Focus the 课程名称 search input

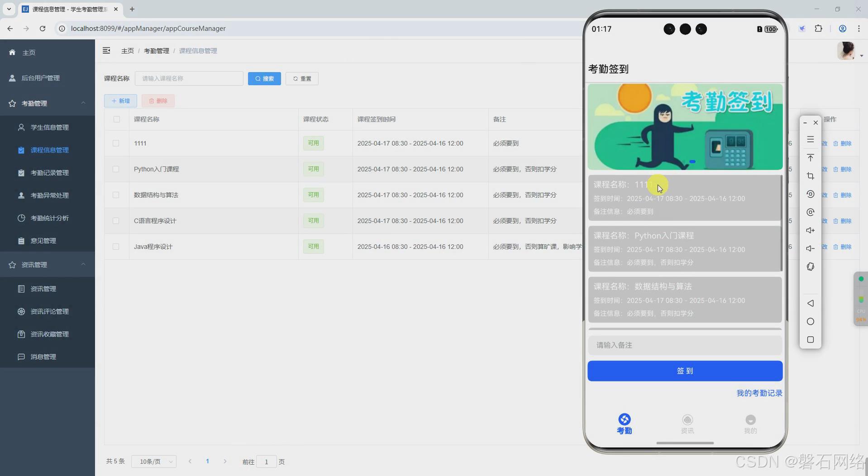[189, 78]
